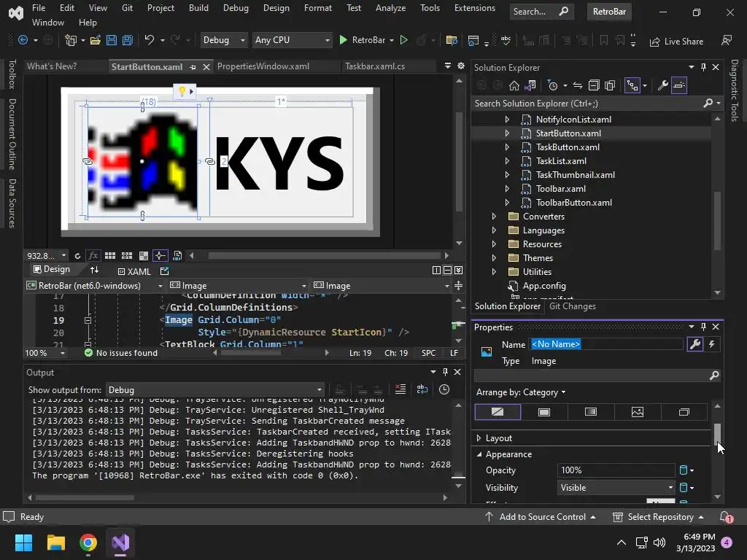Click Add to Source Control
The height and width of the screenshot is (560, 747).
click(x=541, y=517)
